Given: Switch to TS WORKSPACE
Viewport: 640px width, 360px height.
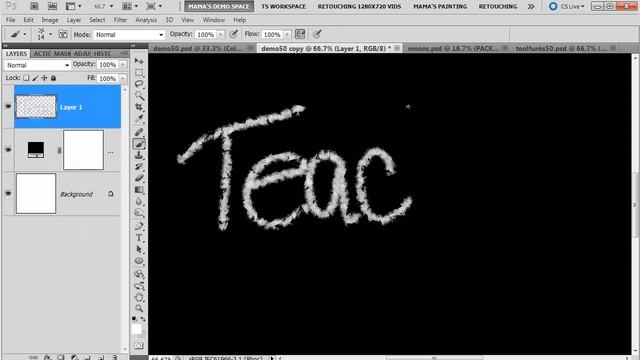Looking at the screenshot, I should pos(284,6).
